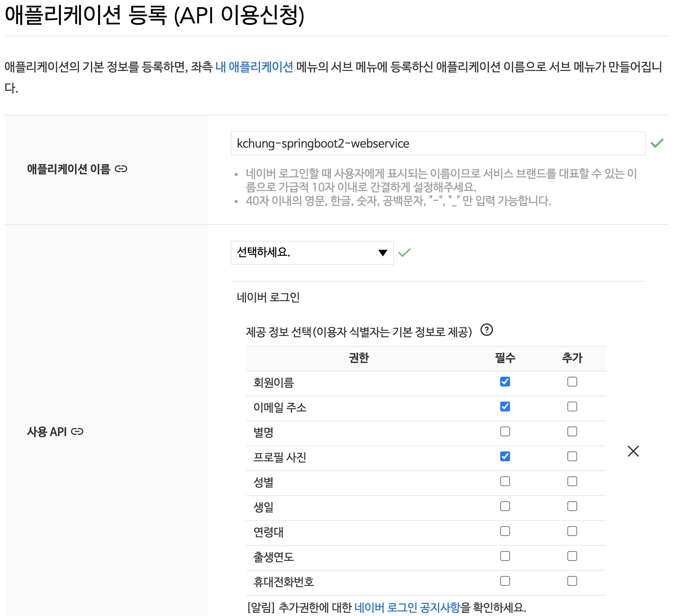
Task: Click the 애플리케이션 등록 page title
Action: 154,15
